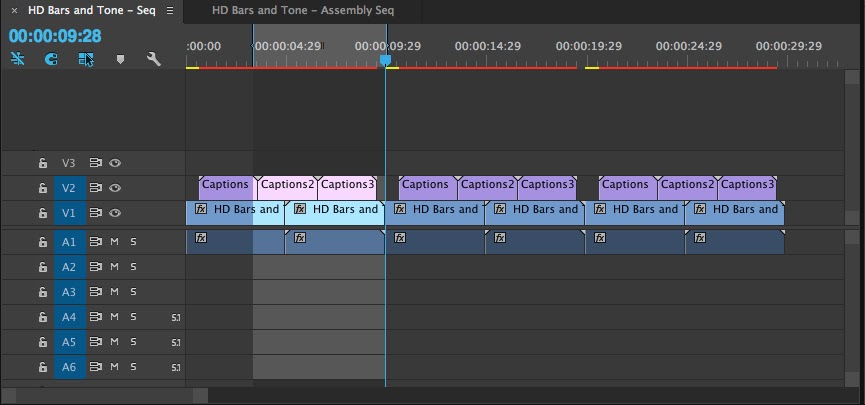The width and height of the screenshot is (865, 405).
Task: Toggle sync lock for V3
Action: pyautogui.click(x=96, y=163)
